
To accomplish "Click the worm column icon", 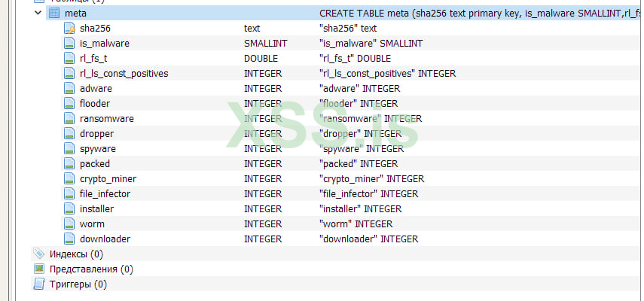I will (70, 224).
